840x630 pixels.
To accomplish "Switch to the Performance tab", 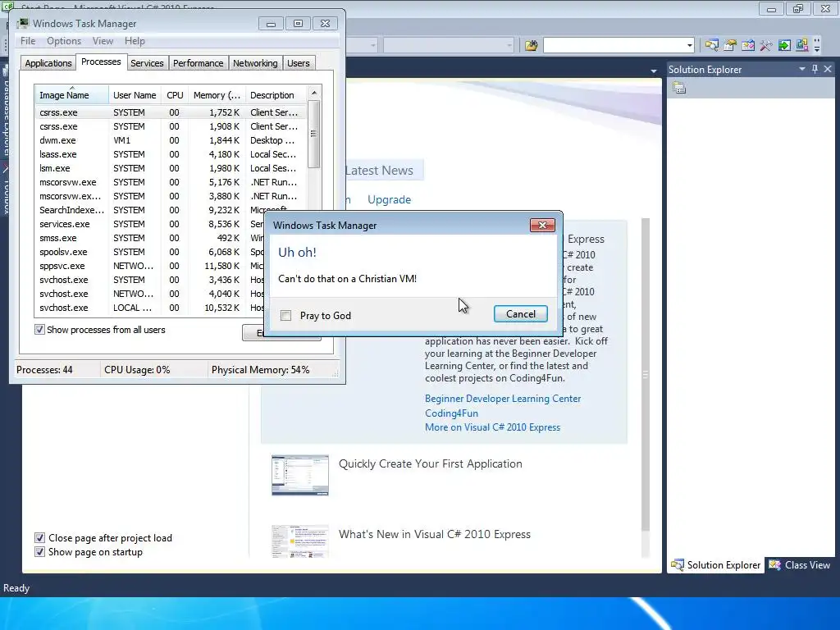I will coord(199,63).
